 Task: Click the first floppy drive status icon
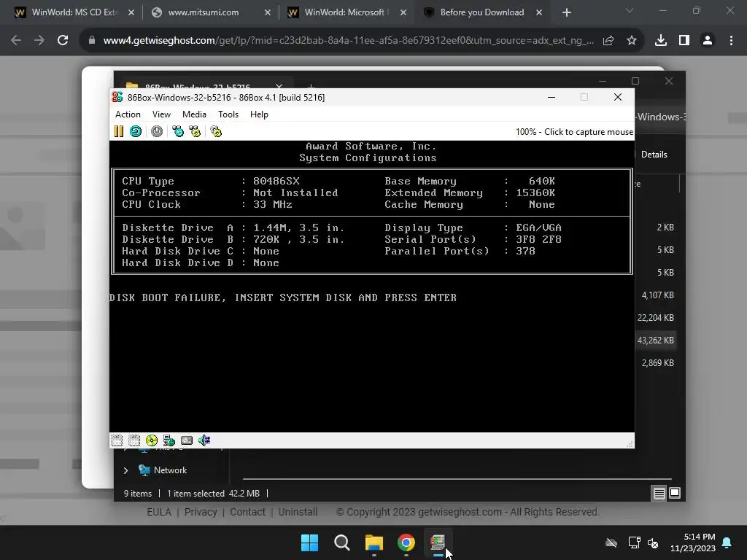117,440
